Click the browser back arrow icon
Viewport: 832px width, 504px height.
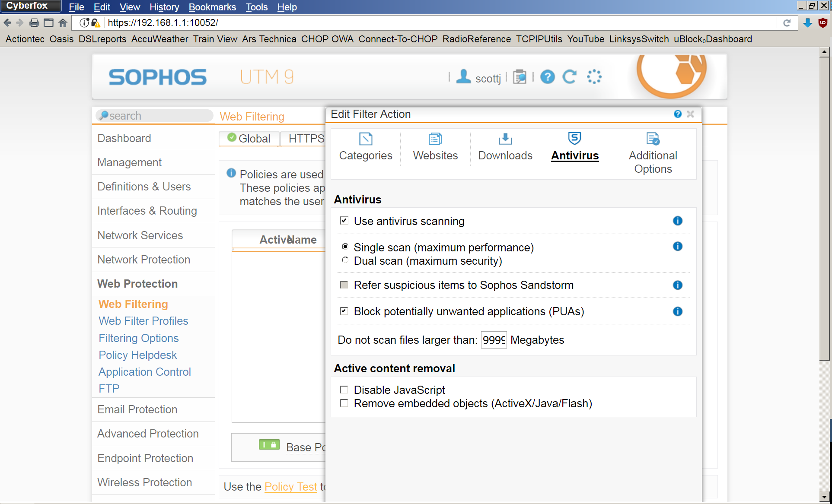(7, 22)
